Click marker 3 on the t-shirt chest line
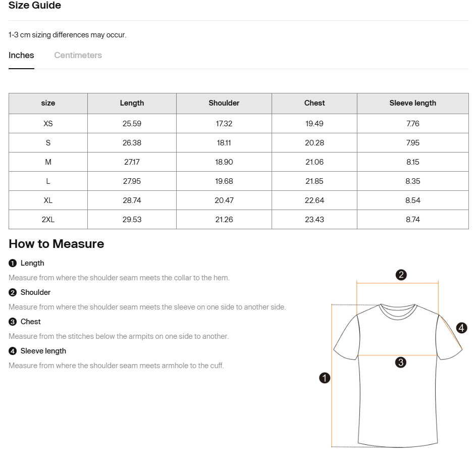The height and width of the screenshot is (458, 476). tap(401, 363)
